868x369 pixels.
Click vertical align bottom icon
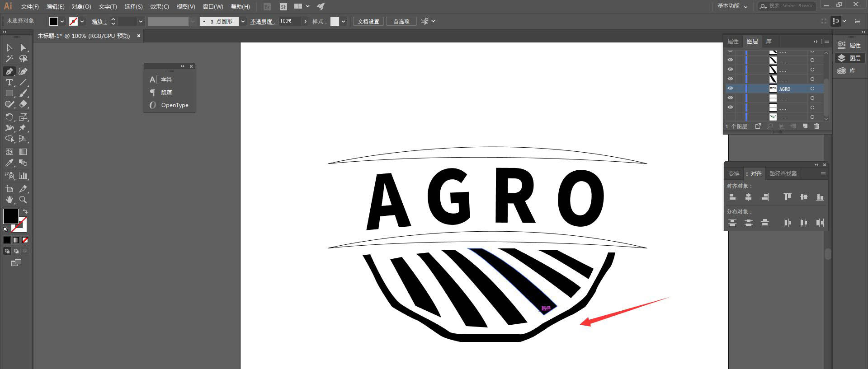(820, 197)
